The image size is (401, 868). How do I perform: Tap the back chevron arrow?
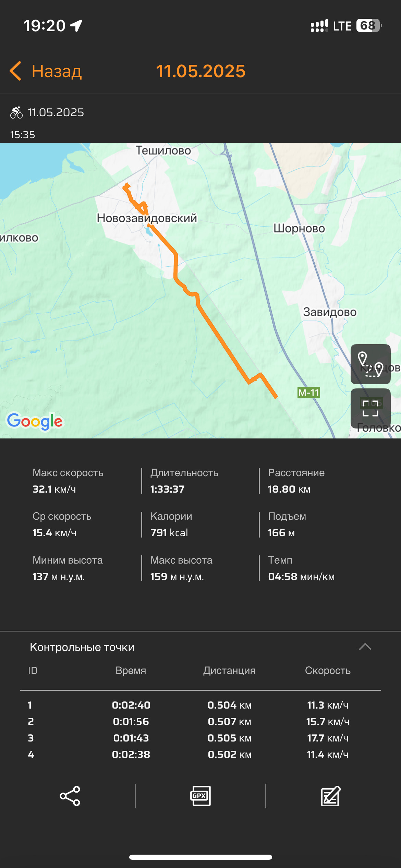[x=16, y=71]
